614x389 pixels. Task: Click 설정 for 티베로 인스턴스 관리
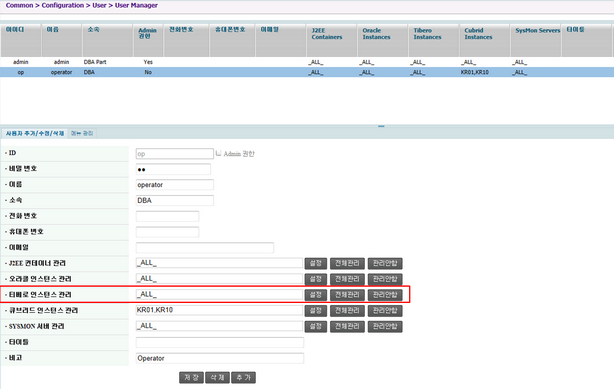pyautogui.click(x=316, y=295)
